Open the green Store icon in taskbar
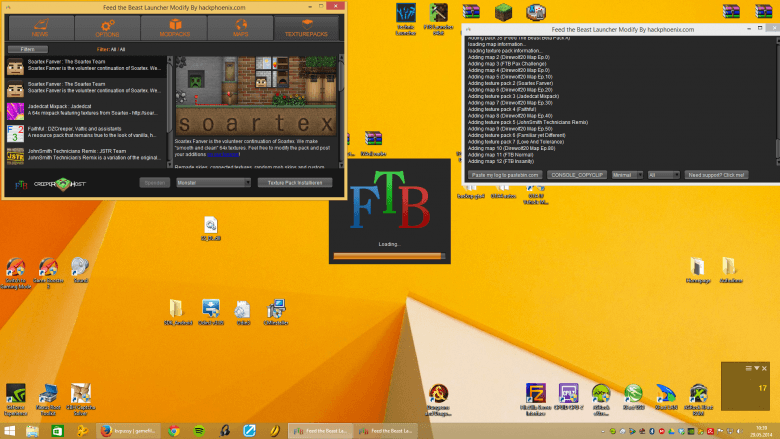 point(58,431)
